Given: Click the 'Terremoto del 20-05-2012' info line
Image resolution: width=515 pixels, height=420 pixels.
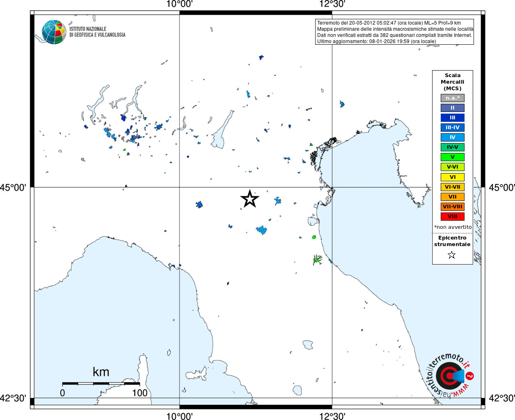Looking at the screenshot, I should click(389, 23).
